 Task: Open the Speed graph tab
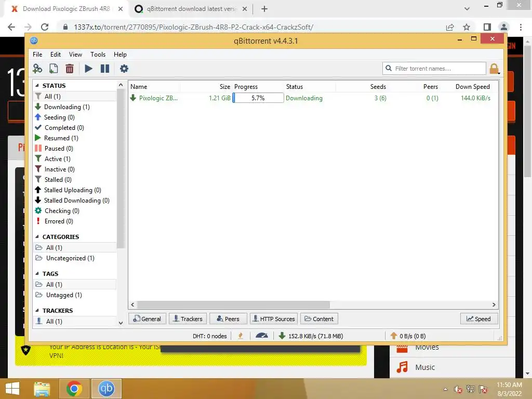coord(478,318)
